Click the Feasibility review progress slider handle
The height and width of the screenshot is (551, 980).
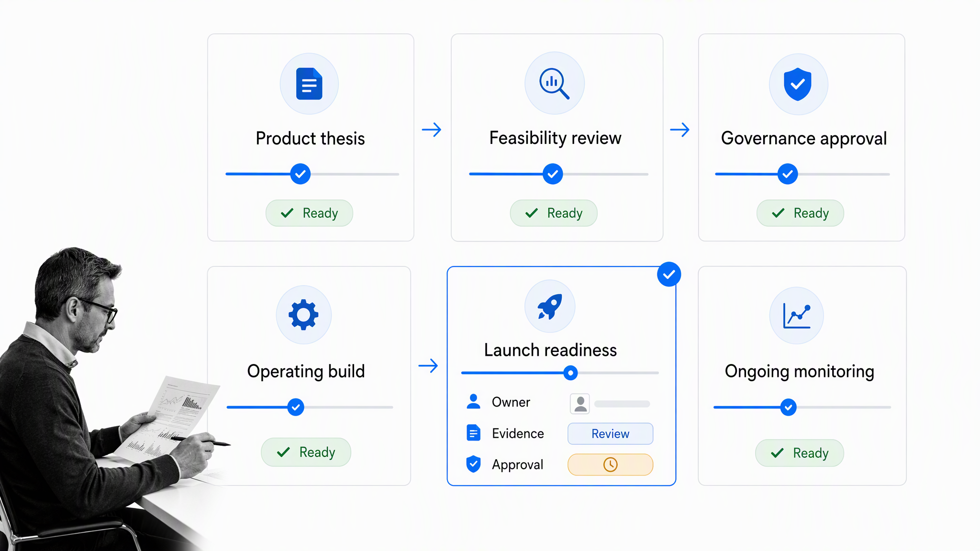click(553, 174)
